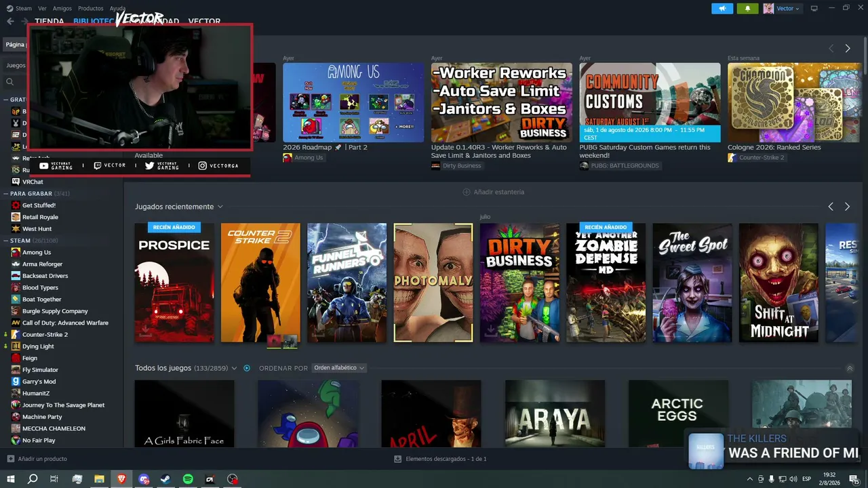Go to next news items arrow
The width and height of the screenshot is (868, 488).
[847, 48]
